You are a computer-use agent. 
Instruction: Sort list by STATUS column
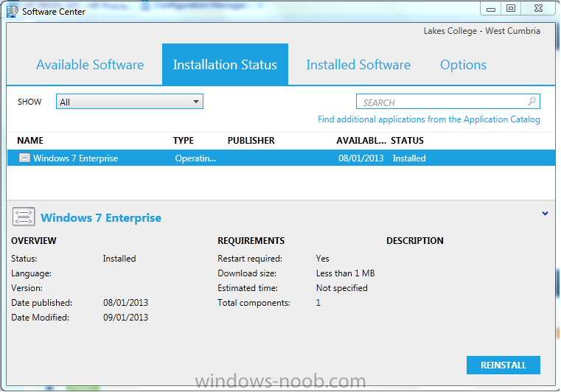(407, 141)
